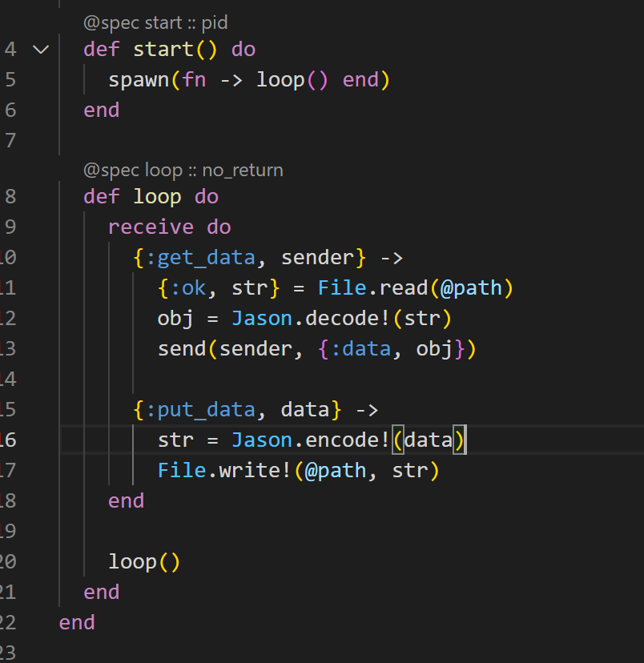The image size is (644, 663).
Task: Click the 'end' closing the receive block
Action: click(126, 501)
